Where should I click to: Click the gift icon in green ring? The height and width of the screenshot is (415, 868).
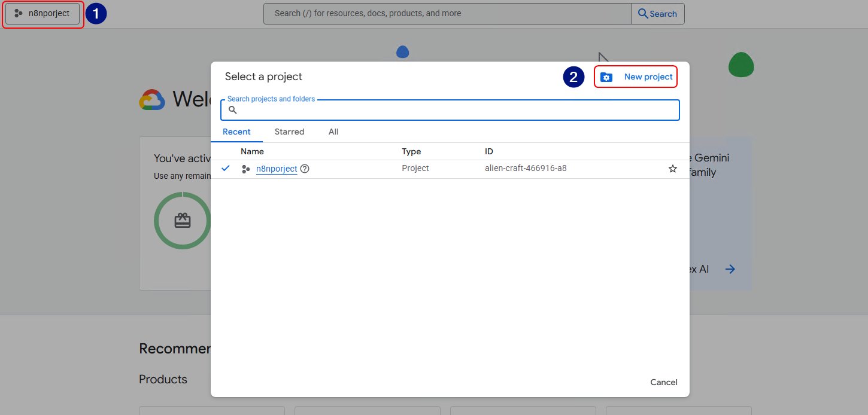(x=183, y=221)
